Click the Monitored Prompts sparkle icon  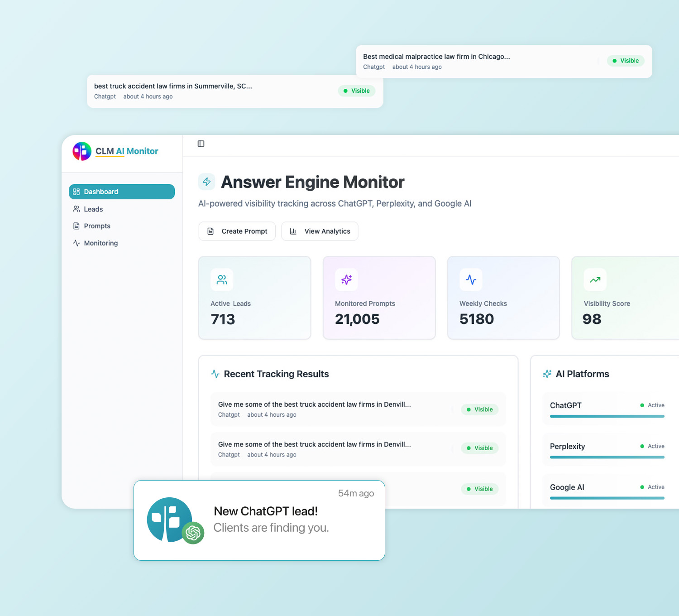[x=346, y=280]
